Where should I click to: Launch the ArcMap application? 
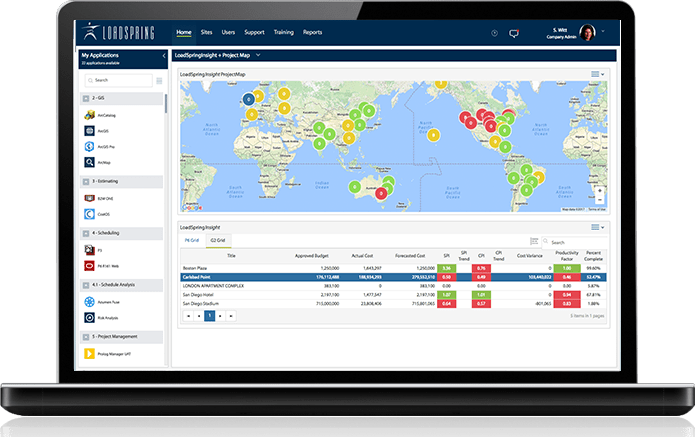[98, 162]
